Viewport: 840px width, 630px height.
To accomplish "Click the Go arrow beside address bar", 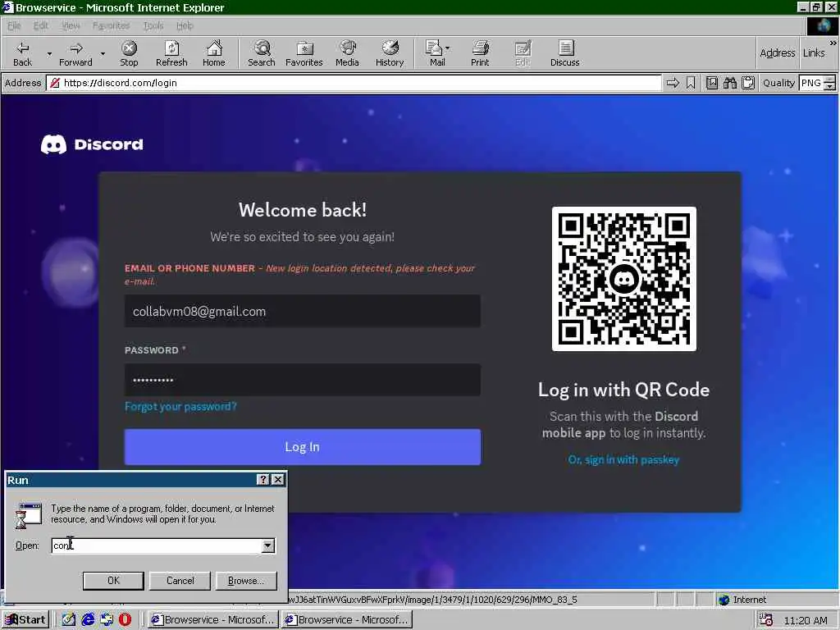I will (x=673, y=83).
